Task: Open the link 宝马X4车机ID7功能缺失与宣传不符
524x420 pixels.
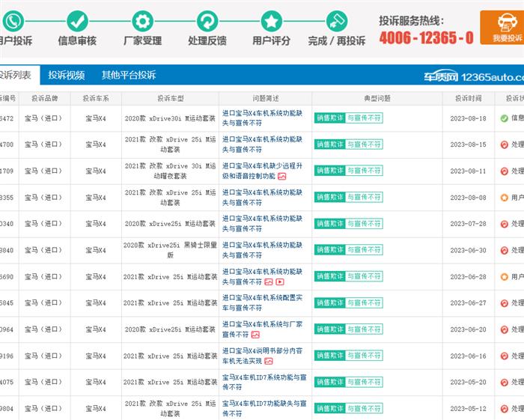Action: (264, 408)
